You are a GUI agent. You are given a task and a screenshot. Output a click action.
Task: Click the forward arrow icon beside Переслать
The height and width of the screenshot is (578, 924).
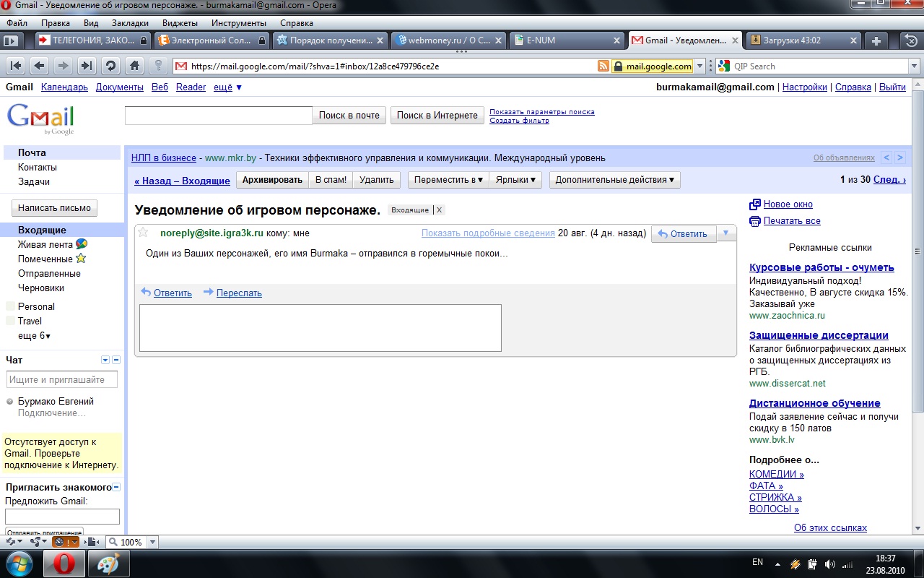tap(209, 293)
